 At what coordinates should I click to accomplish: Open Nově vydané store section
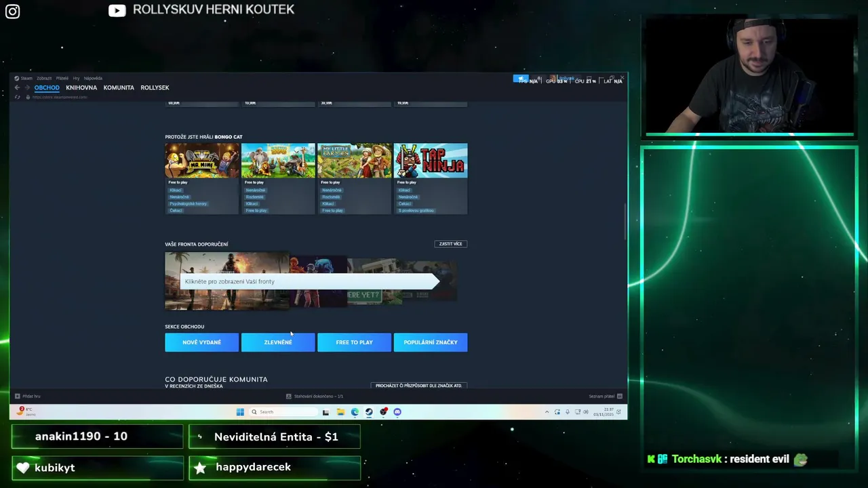tap(201, 342)
